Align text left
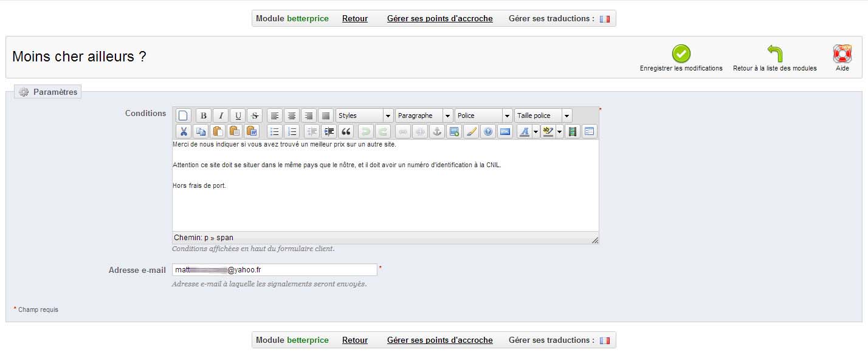The image size is (868, 352). coord(275,116)
